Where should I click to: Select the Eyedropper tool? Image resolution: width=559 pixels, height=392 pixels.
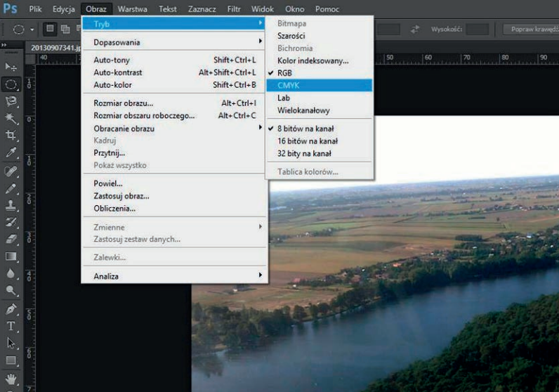tap(11, 152)
